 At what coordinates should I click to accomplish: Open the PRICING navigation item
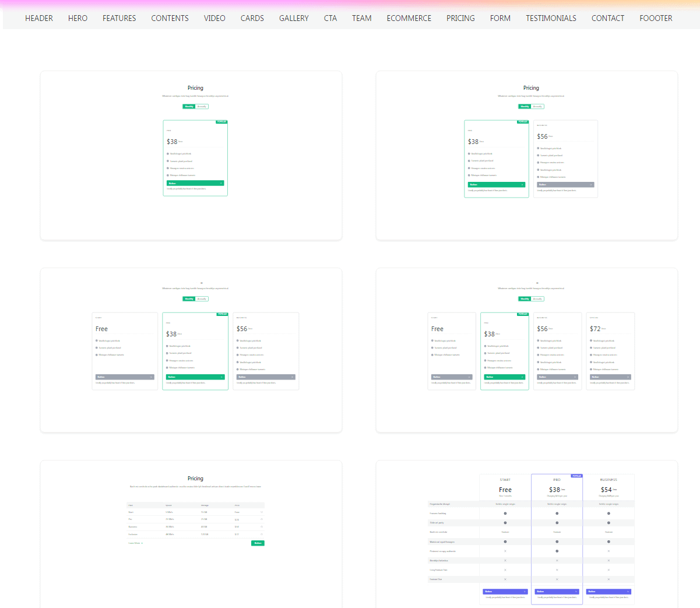460,18
